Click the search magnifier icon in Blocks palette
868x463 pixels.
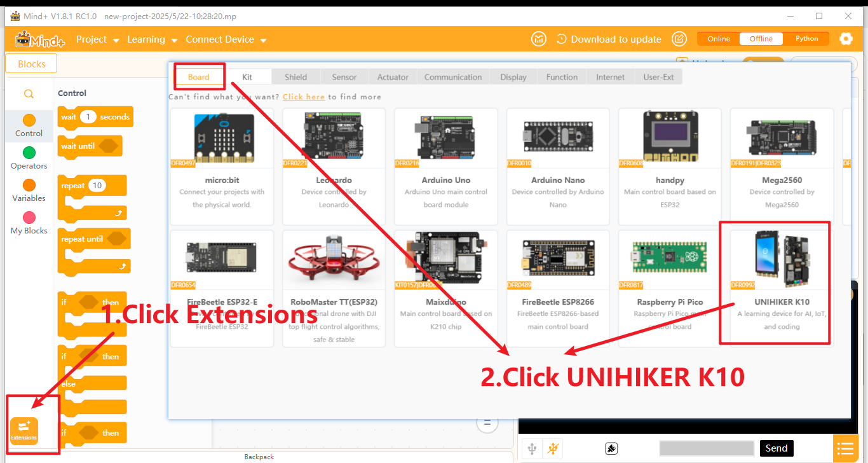[x=29, y=93]
